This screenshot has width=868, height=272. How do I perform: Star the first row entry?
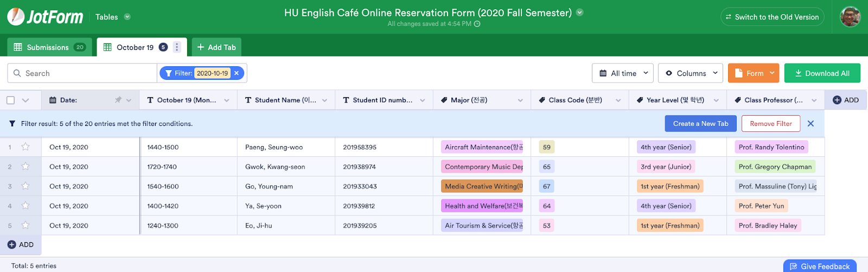click(25, 147)
